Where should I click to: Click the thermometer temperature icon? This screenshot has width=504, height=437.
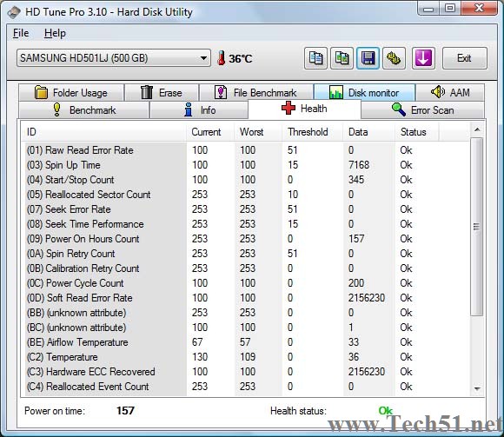point(221,58)
